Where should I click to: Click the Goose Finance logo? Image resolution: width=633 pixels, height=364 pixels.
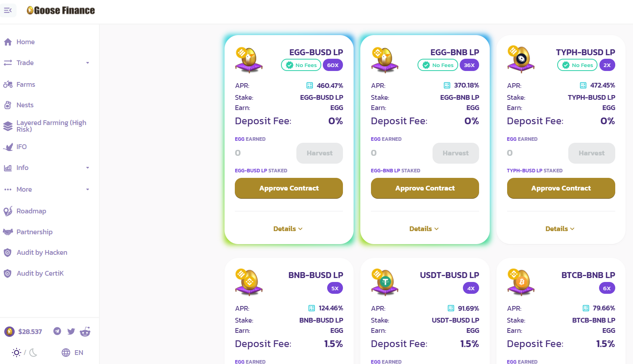[61, 11]
